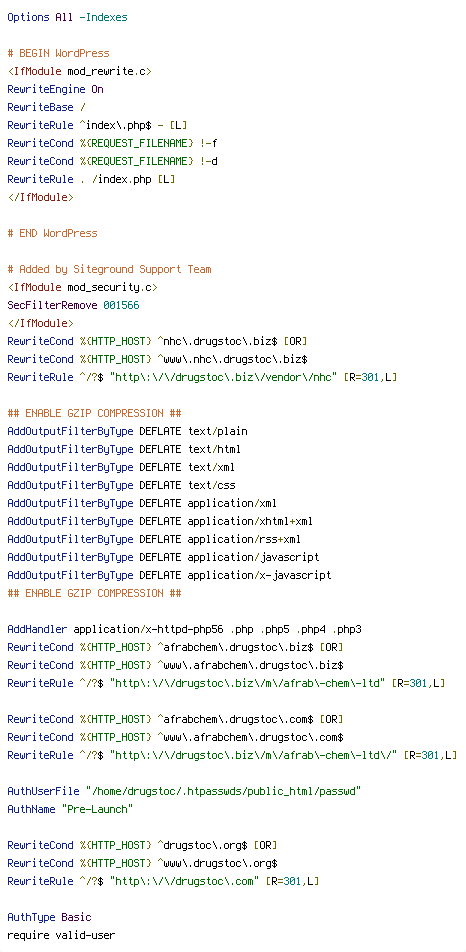Click the vendor/nhc redirect RewriteRule line

pos(202,377)
